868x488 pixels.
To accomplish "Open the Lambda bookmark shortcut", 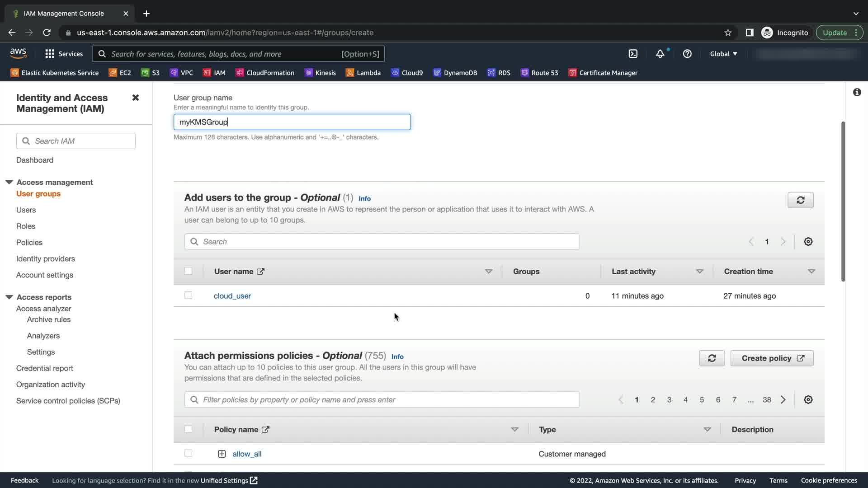I will [363, 73].
